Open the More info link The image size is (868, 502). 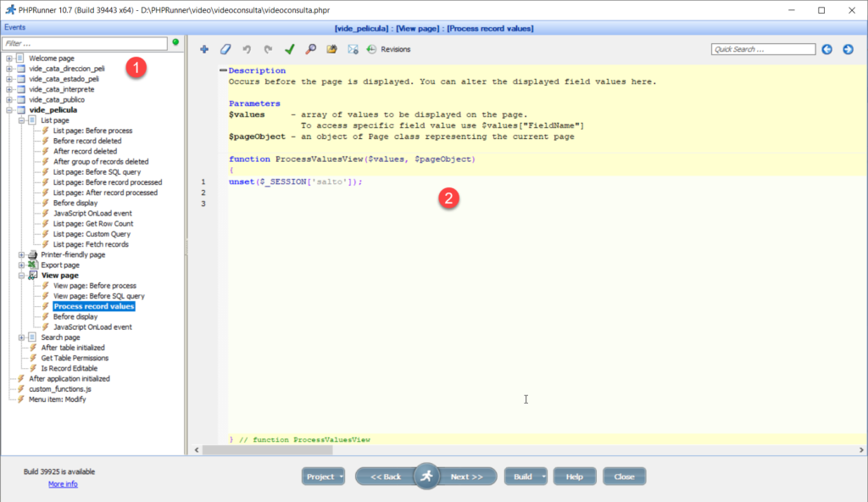(x=63, y=484)
